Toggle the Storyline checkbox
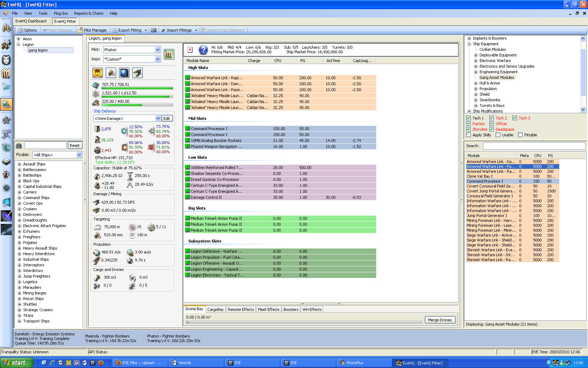 (469, 129)
